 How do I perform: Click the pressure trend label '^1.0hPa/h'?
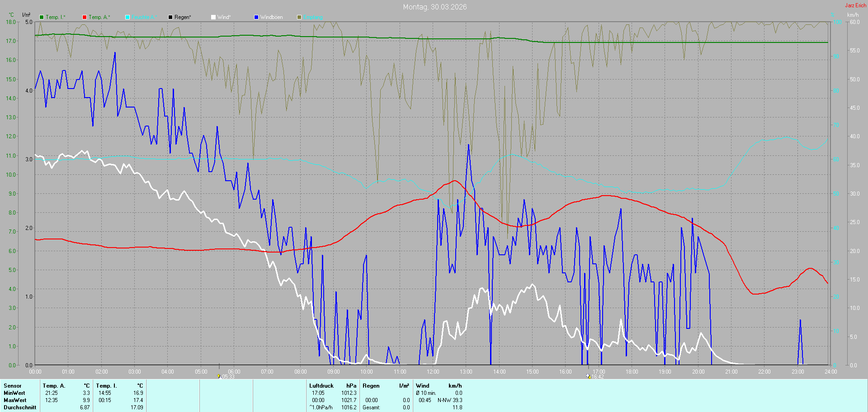[x=321, y=407]
